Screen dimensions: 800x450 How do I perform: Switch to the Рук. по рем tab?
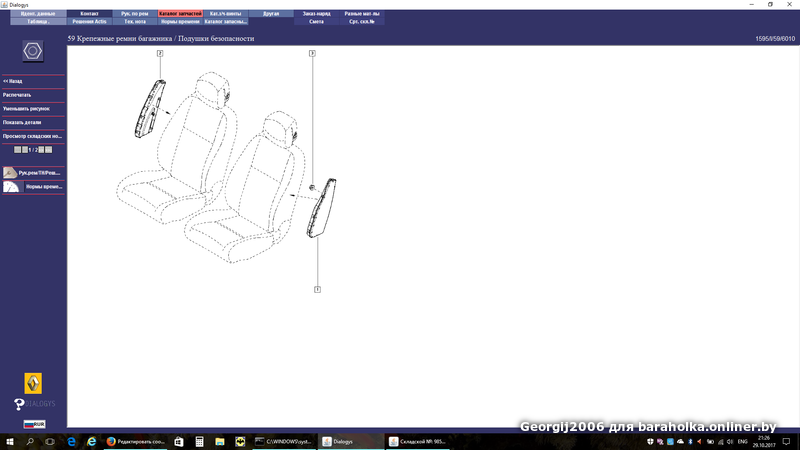pos(135,14)
